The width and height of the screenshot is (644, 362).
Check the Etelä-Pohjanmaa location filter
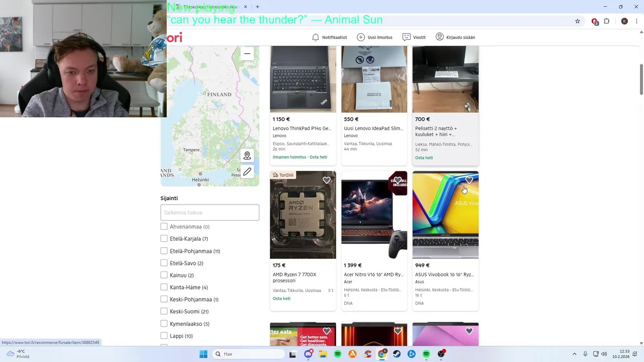164,251
